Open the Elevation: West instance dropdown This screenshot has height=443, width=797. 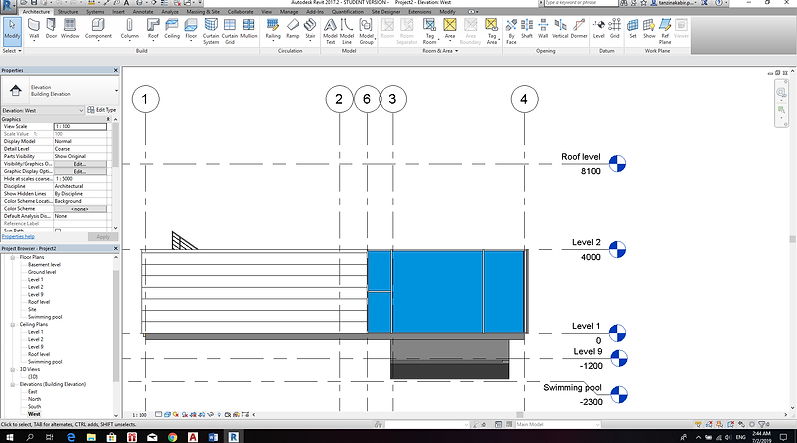pos(42,110)
